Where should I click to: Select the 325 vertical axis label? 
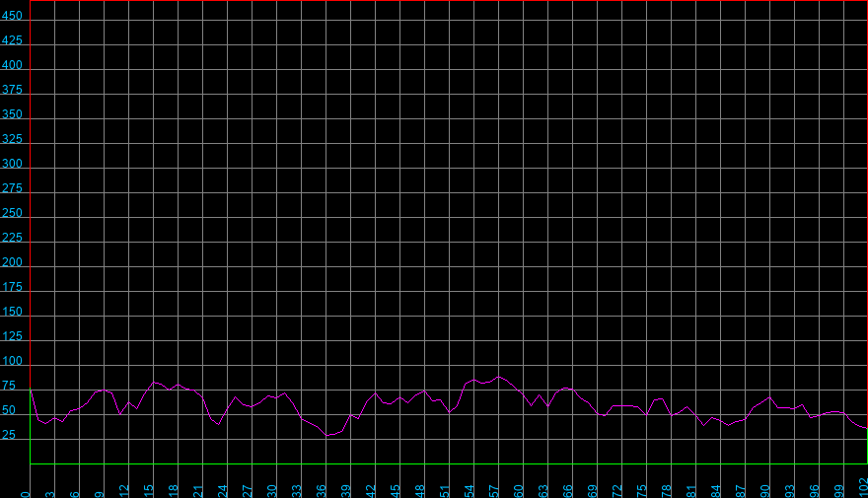click(12, 139)
